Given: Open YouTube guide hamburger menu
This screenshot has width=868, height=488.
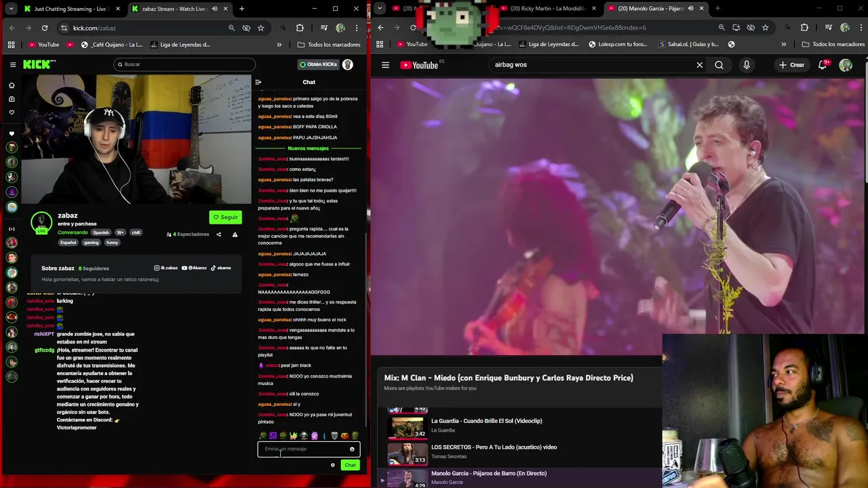Looking at the screenshot, I should (x=386, y=65).
